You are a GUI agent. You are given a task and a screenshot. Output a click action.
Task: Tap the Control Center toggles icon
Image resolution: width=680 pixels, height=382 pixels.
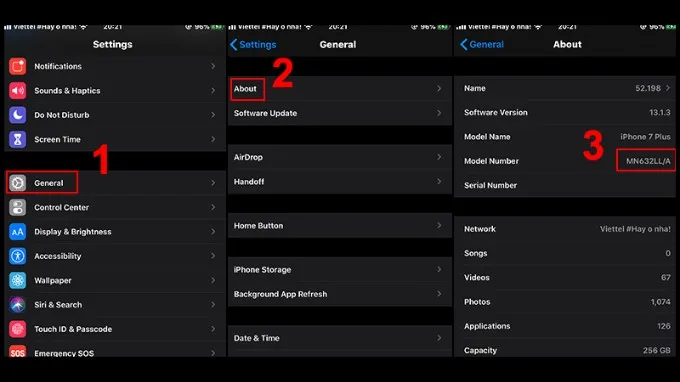tap(17, 207)
